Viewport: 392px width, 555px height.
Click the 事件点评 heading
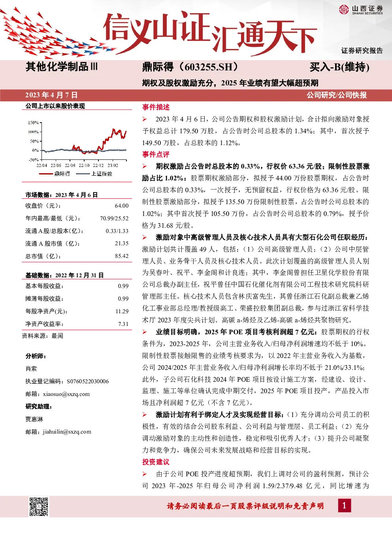[x=156, y=154]
